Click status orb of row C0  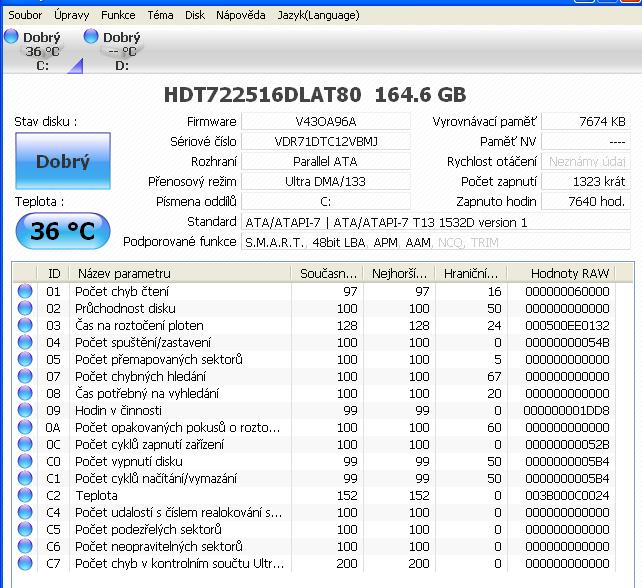coord(25,461)
